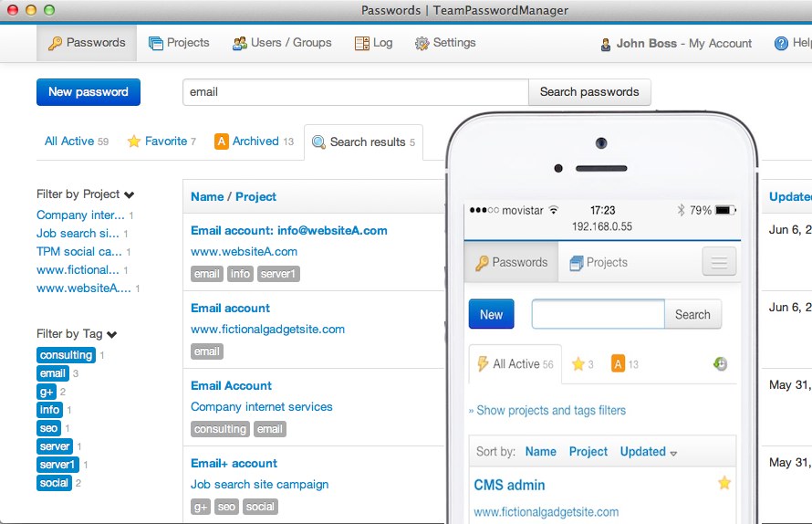This screenshot has width=812, height=524.
Task: Select the g+ tag in sidebar filter
Action: point(47,392)
